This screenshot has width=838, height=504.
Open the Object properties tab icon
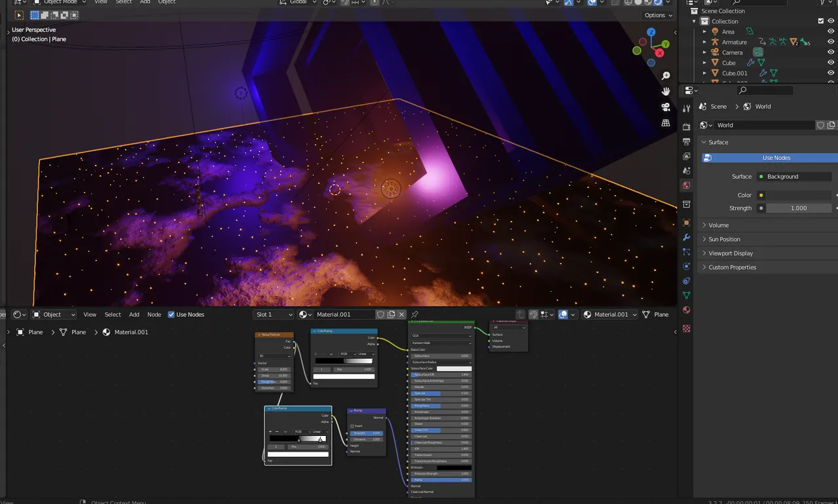click(x=686, y=223)
